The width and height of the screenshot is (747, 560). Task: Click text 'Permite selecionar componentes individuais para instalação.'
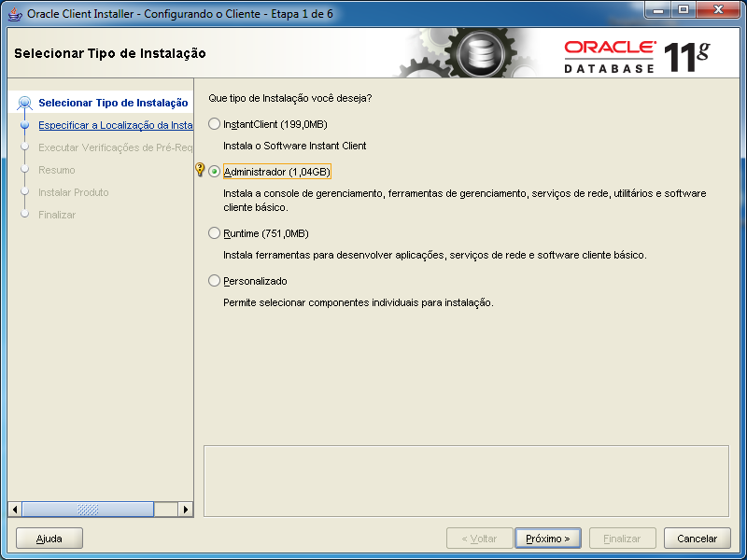tap(359, 302)
